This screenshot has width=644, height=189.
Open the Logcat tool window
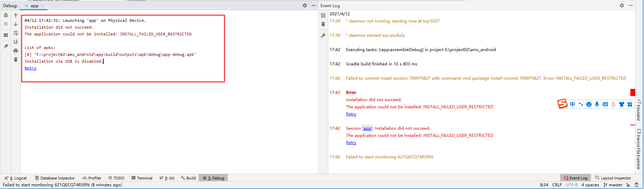click(x=16, y=178)
